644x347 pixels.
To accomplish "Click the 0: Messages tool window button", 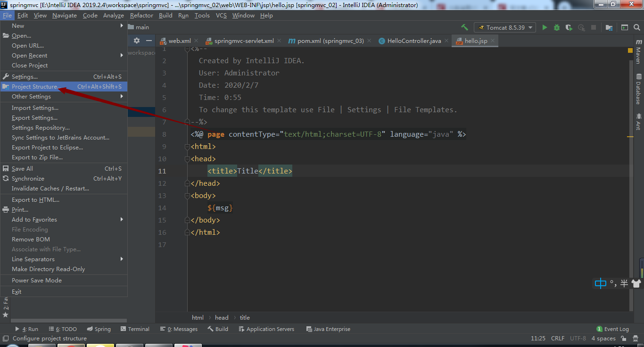I will [x=179, y=329].
